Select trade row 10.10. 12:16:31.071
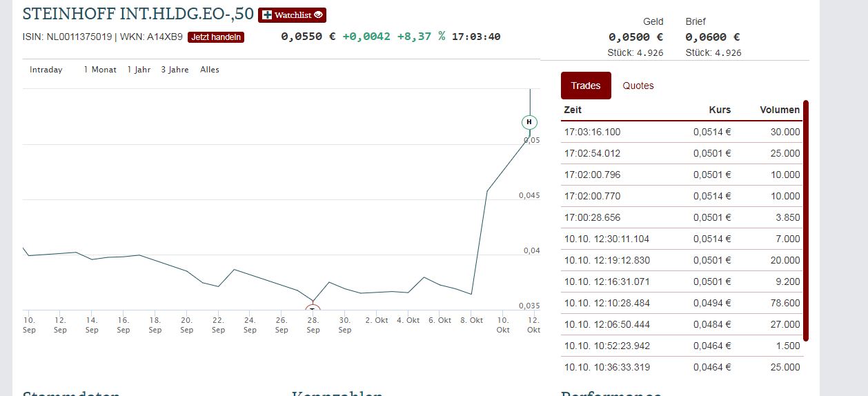This screenshot has height=396, width=868. [682, 281]
